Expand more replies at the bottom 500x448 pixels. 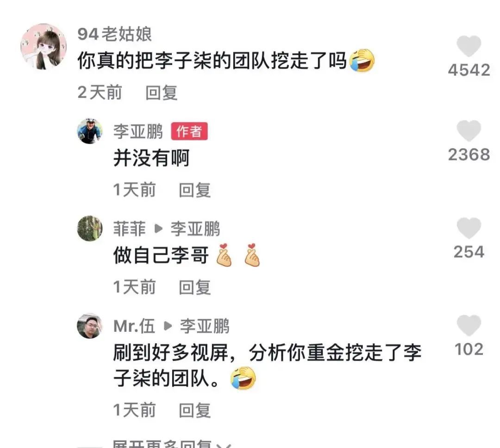pos(172,444)
